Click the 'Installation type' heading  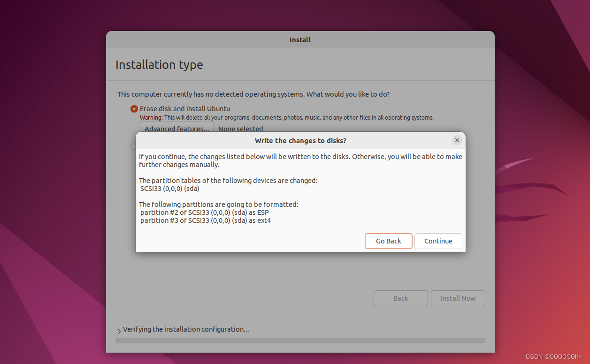(x=159, y=64)
